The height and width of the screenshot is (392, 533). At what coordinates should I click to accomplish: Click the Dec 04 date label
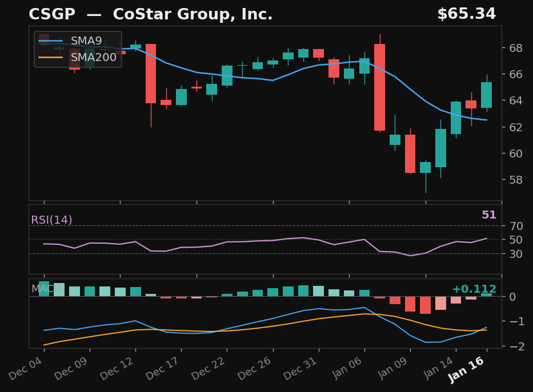click(x=26, y=368)
